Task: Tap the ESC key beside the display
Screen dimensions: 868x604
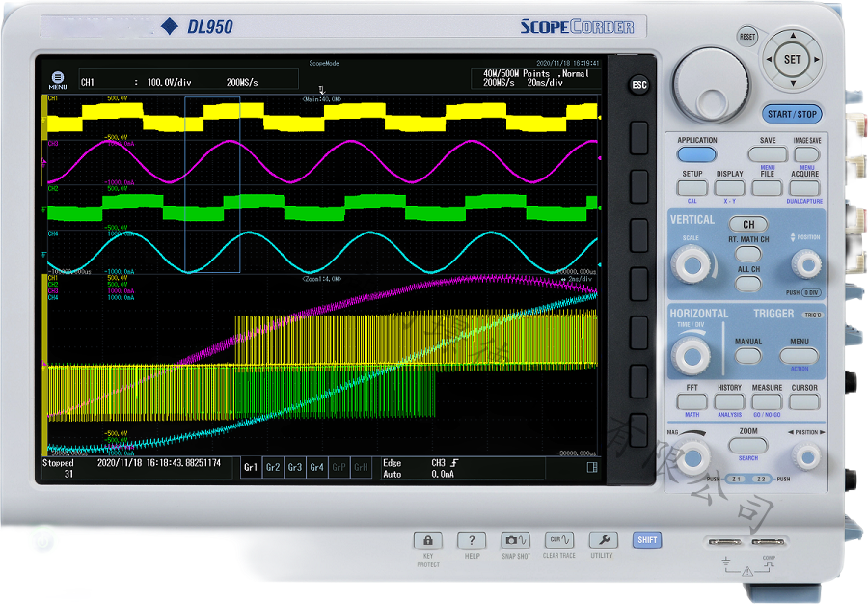Action: 638,85
